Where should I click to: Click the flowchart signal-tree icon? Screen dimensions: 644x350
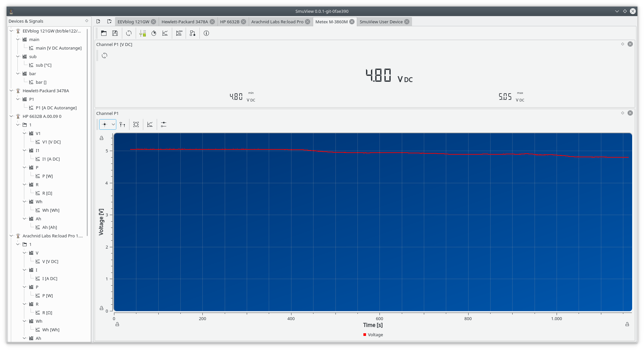193,33
